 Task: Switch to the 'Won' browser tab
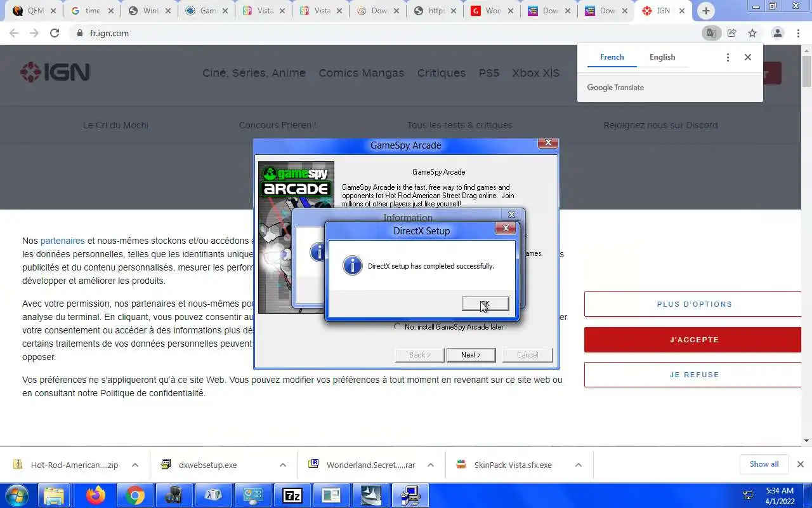pos(492,11)
